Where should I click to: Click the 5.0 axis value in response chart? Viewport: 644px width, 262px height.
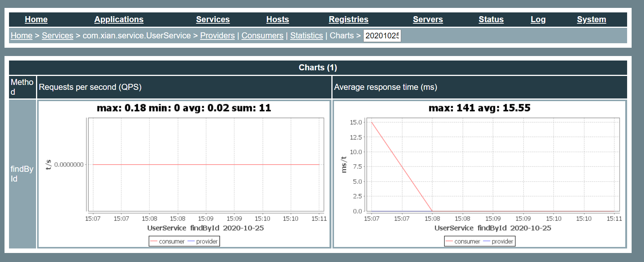(x=357, y=182)
